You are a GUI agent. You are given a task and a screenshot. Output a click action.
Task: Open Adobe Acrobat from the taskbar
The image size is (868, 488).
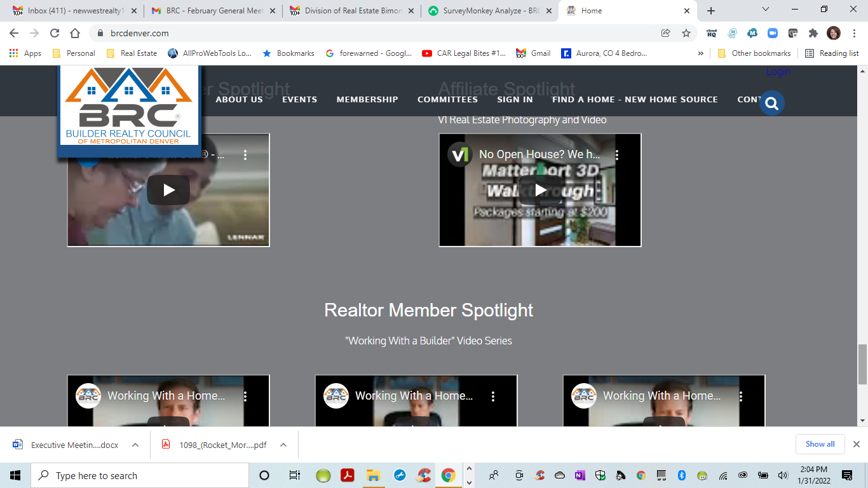348,475
